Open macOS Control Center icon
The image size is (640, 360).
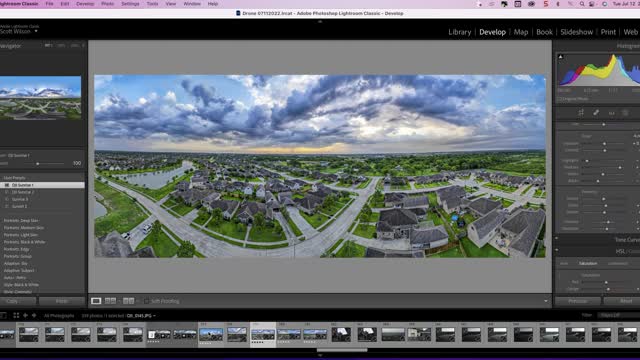592,4
